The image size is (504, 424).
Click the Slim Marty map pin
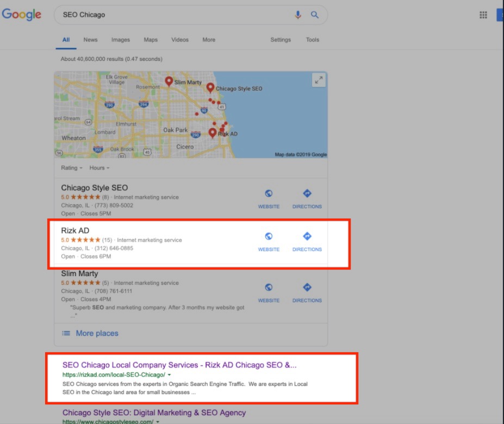click(x=169, y=82)
